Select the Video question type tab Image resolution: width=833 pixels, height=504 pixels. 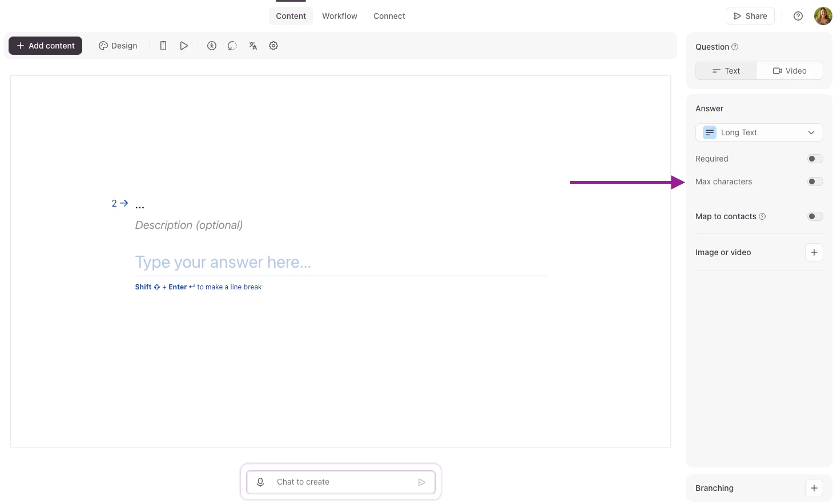click(790, 71)
